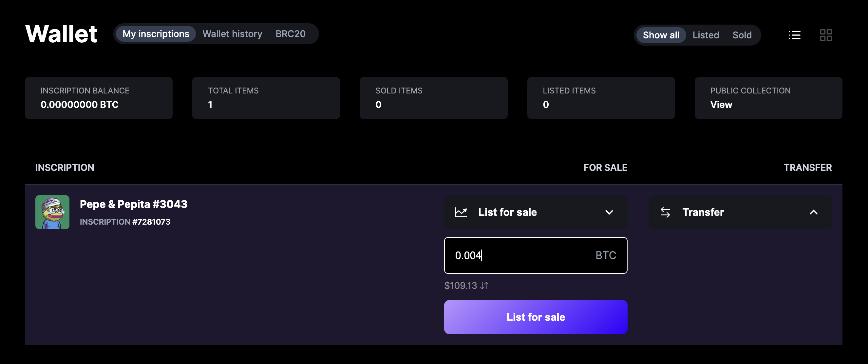Click the BTC label in price input
The height and width of the screenshot is (364, 868).
[x=606, y=255]
